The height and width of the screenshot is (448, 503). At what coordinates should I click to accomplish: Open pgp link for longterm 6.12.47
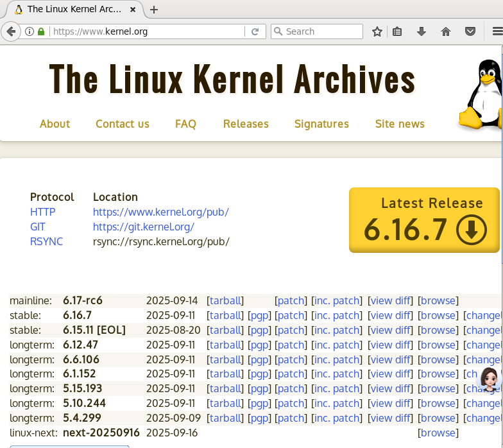(259, 345)
